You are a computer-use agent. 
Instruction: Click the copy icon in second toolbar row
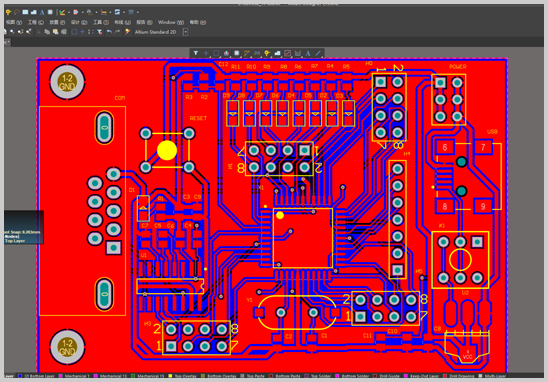[x=47, y=32]
